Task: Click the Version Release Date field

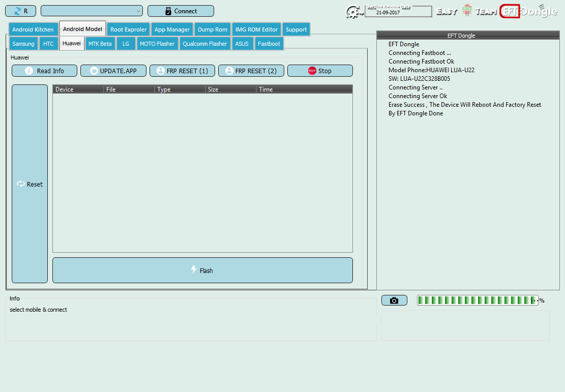Action: [x=398, y=12]
